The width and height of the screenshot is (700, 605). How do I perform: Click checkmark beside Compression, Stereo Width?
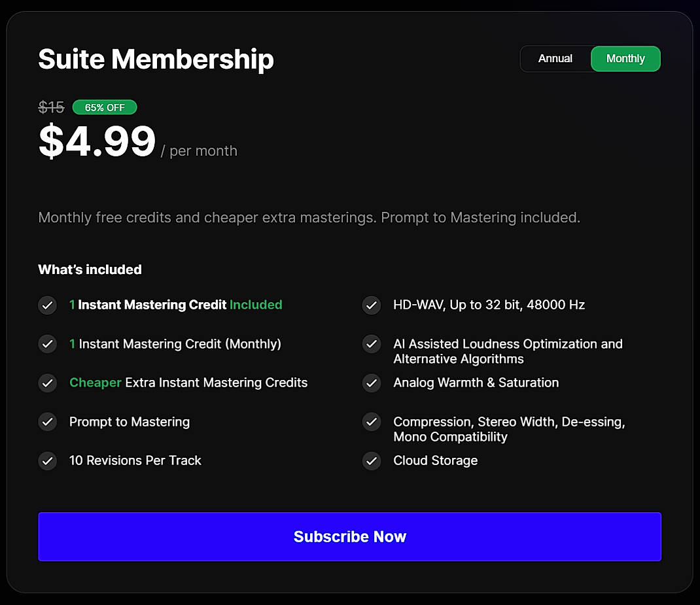click(x=372, y=422)
